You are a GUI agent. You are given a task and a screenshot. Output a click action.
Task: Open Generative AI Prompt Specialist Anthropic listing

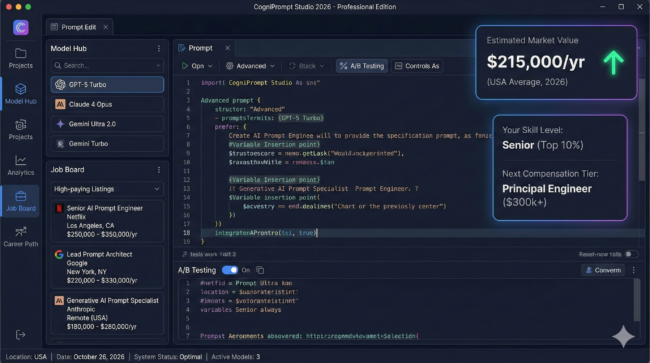[x=107, y=313]
